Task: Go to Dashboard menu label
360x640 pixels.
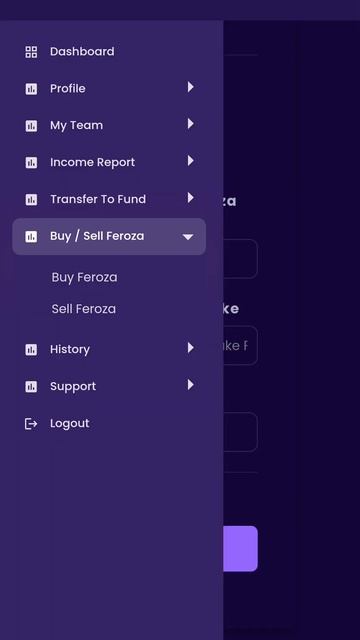Action: point(82,51)
